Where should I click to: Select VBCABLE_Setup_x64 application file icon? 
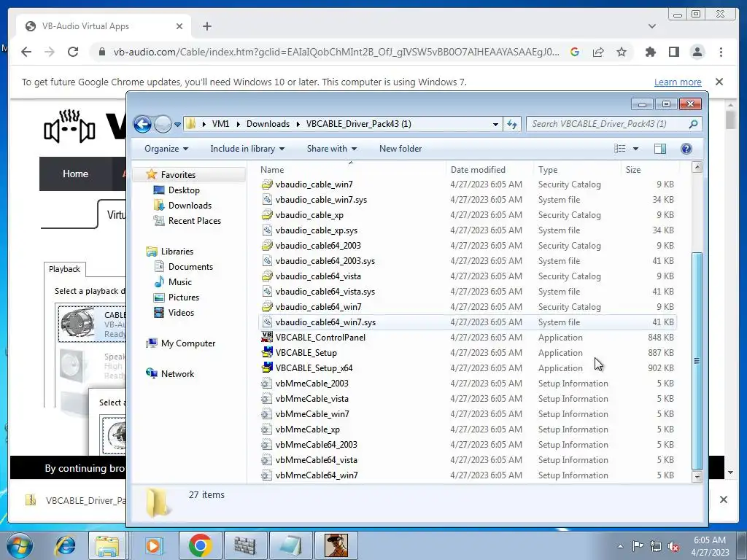coord(267,367)
